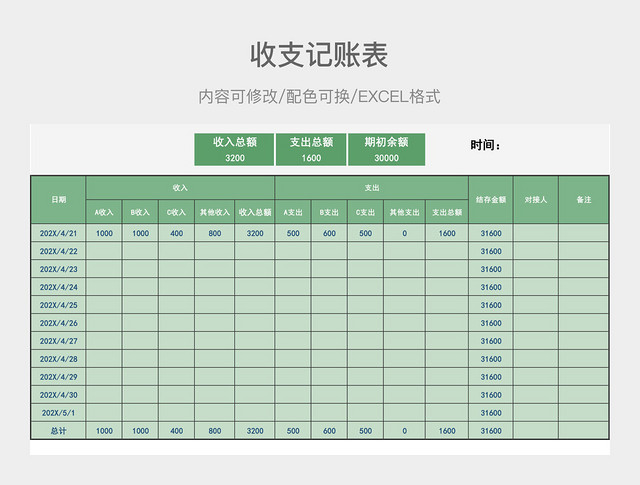Select the 备注 header cell

click(584, 200)
